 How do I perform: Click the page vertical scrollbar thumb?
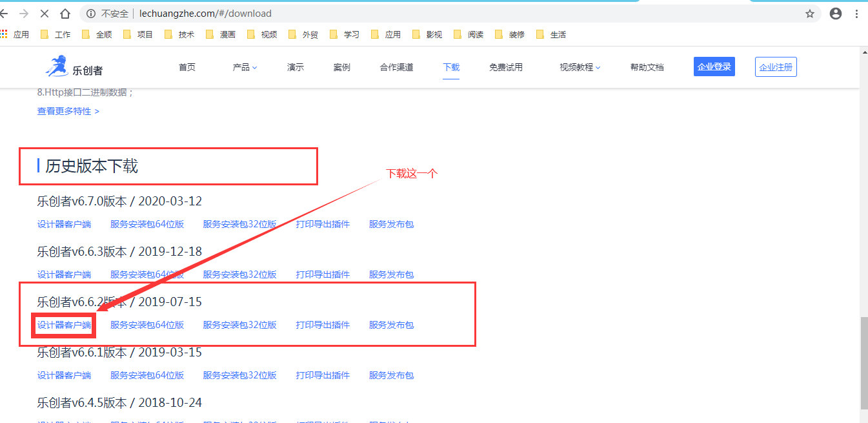point(864,364)
